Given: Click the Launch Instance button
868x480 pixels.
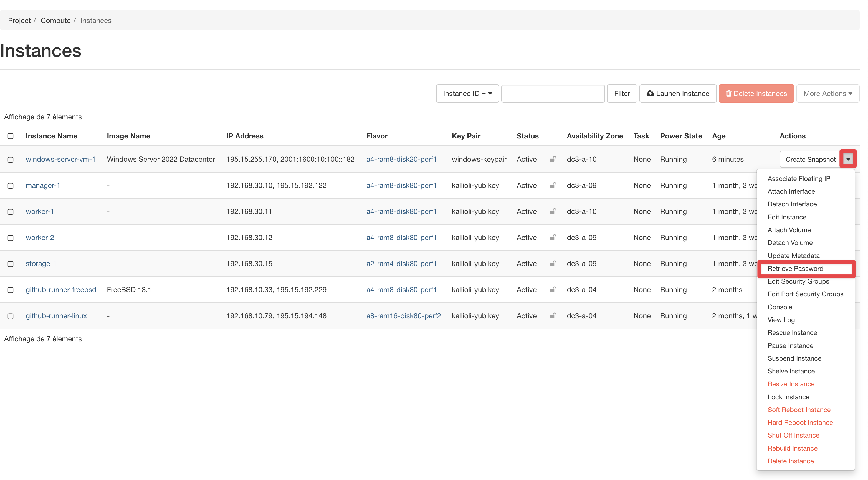Looking at the screenshot, I should tap(678, 94).
